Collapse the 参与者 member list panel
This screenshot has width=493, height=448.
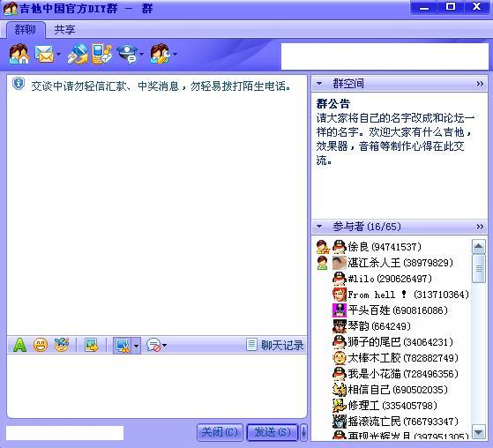319,226
